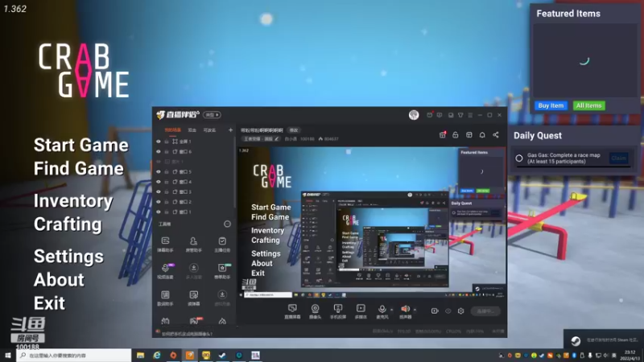The width and height of the screenshot is (644, 362).
Task: Choose Exit in Crab Game menu
Action: [49, 303]
